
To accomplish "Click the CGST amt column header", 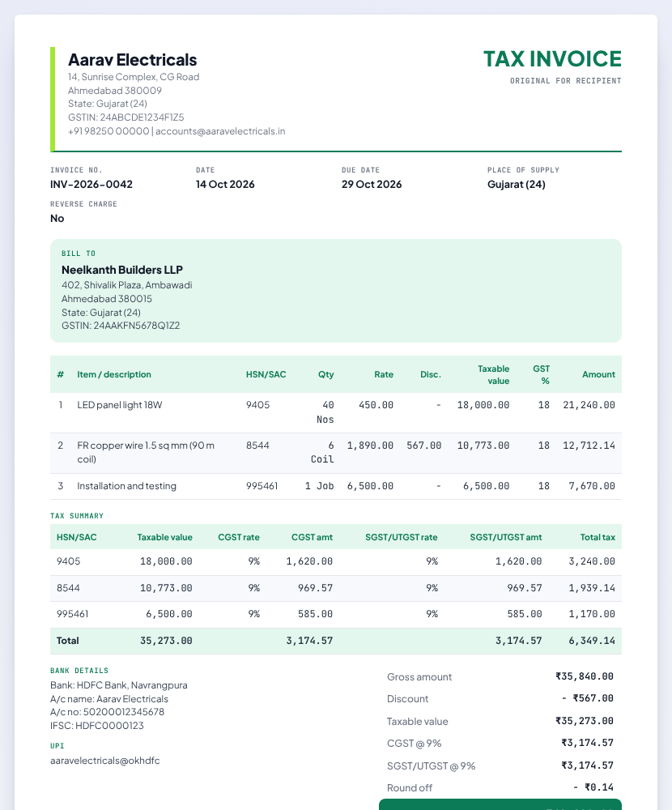I will click(x=312, y=537).
